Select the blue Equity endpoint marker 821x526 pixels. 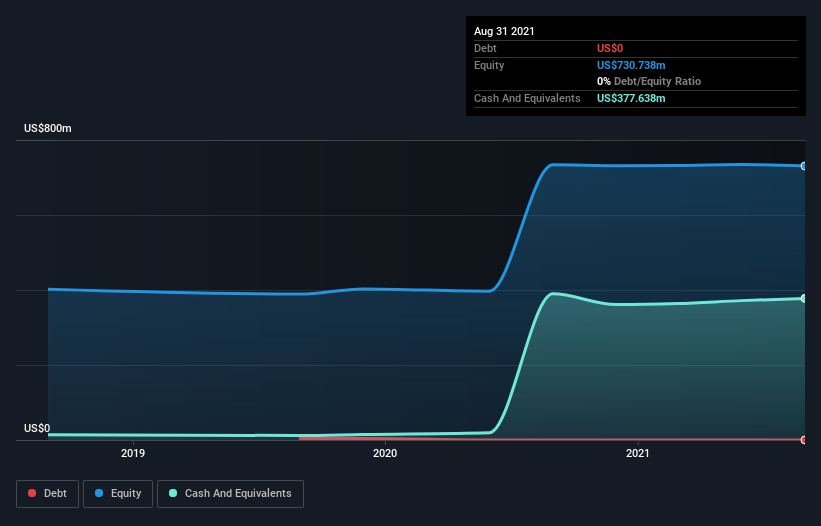(804, 166)
